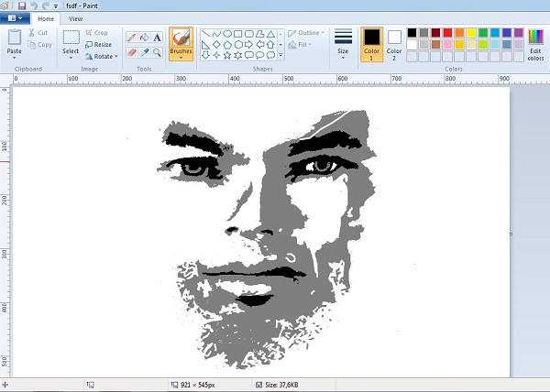
Task: Select the Fill with color bucket tool
Action: [144, 38]
